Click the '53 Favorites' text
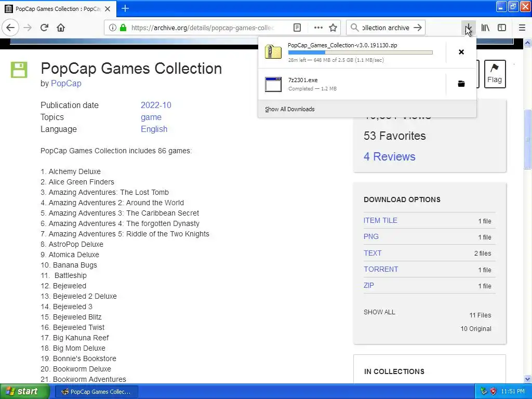532x399 pixels. pos(395,136)
